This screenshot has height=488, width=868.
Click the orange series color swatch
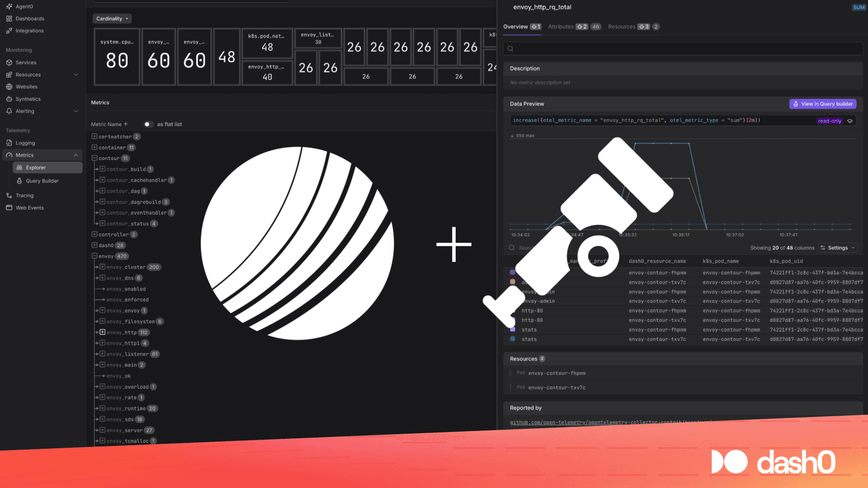(513, 282)
